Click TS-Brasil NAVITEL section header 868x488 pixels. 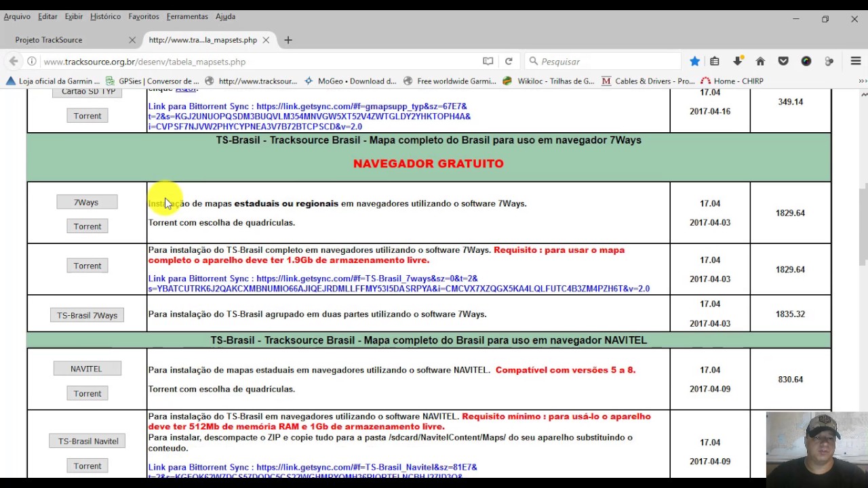429,340
